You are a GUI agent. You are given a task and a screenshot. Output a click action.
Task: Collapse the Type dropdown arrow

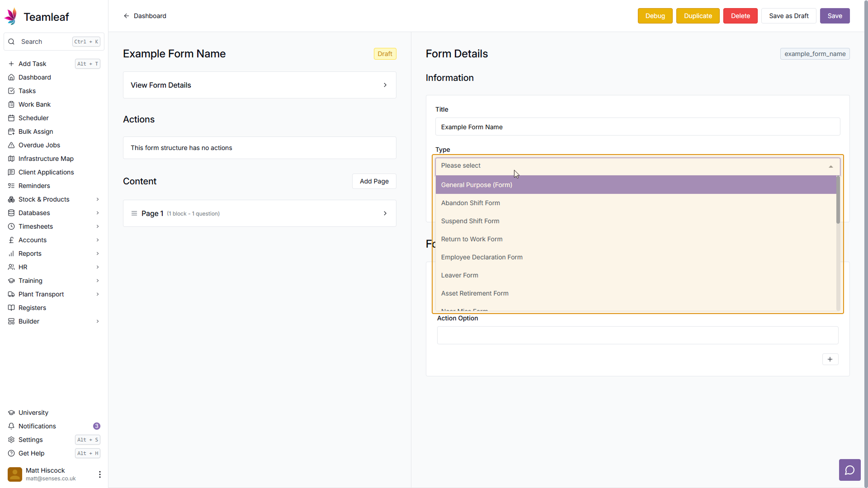[830, 166]
